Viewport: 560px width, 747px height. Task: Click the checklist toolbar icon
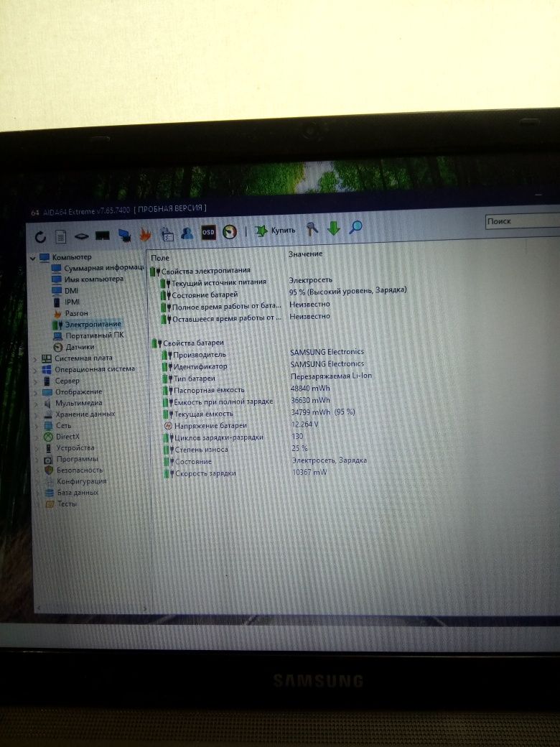coord(167,233)
